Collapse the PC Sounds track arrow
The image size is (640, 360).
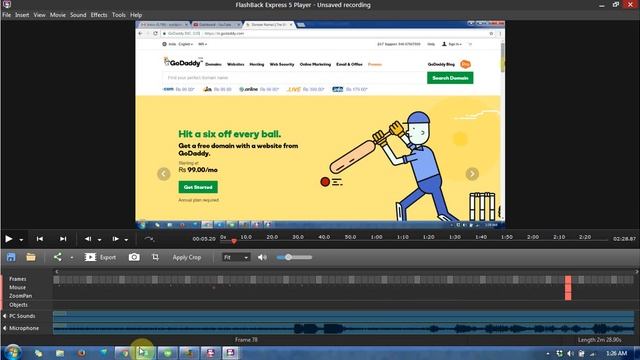click(4, 316)
